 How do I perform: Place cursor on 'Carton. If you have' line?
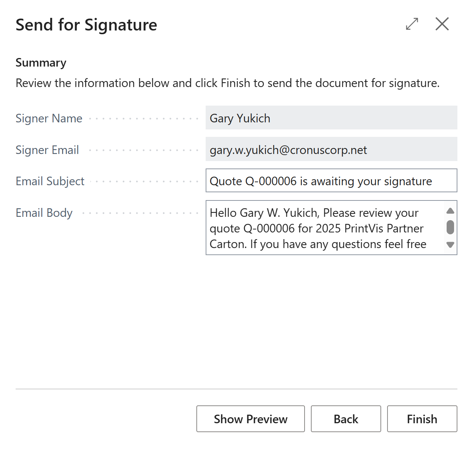318,244
